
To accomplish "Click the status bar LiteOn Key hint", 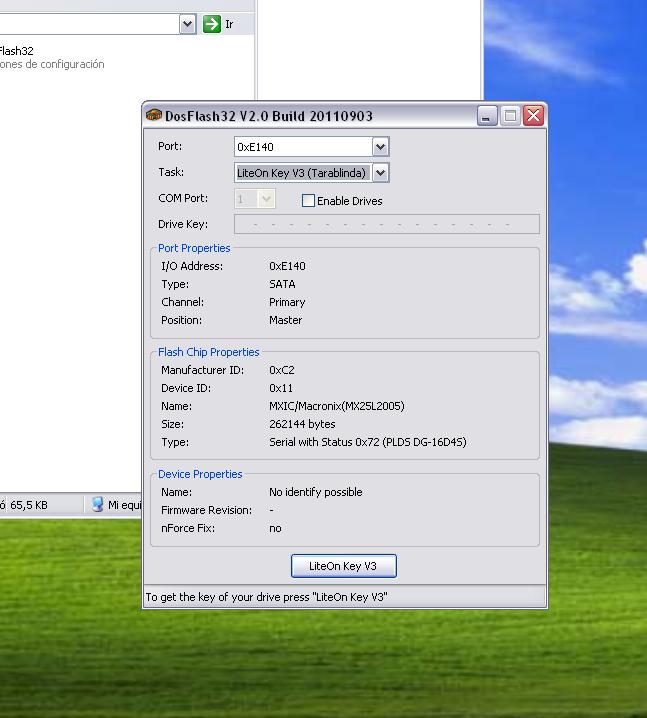I will (266, 597).
